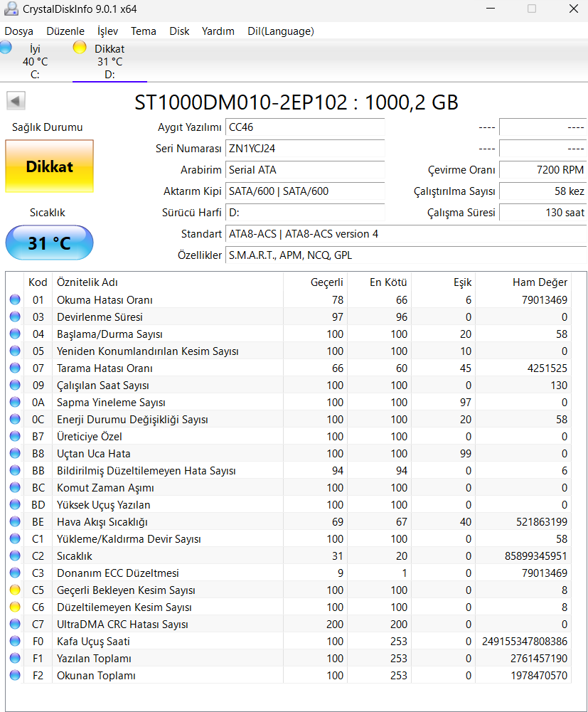The image size is (588, 712).
Task: Open the Dil(Language) menu
Action: point(281,31)
